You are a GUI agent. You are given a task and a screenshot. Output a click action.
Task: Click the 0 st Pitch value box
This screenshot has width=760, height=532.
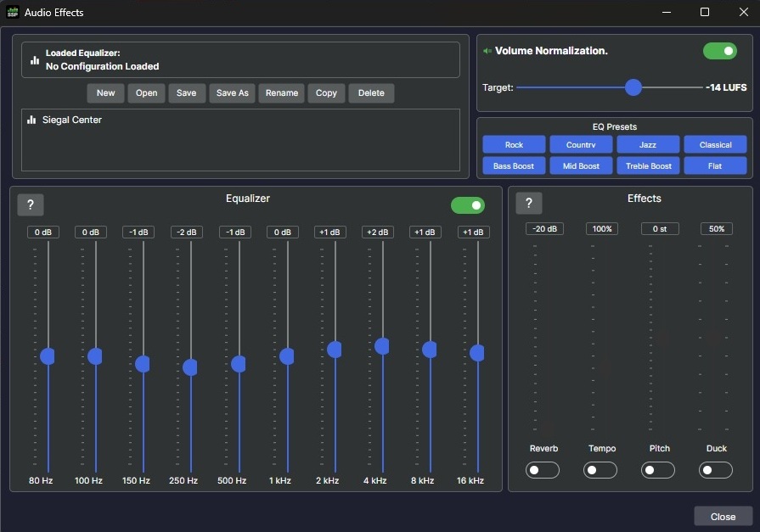[x=660, y=229]
